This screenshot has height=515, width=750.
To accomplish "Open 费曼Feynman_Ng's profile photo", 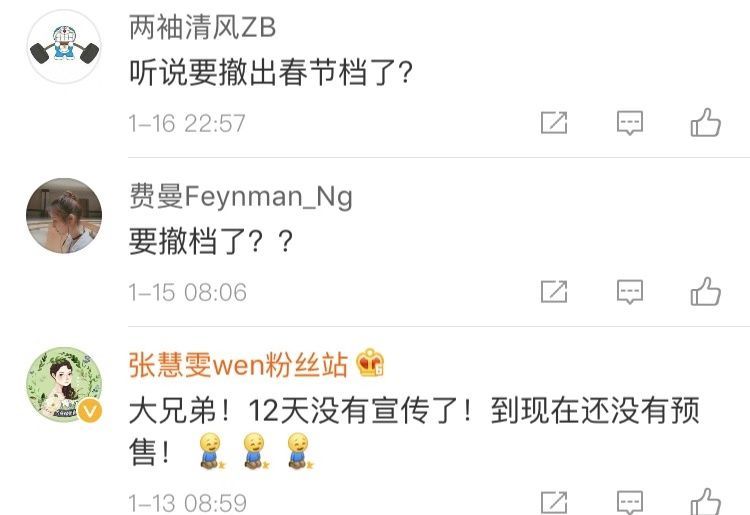I will tap(64, 216).
